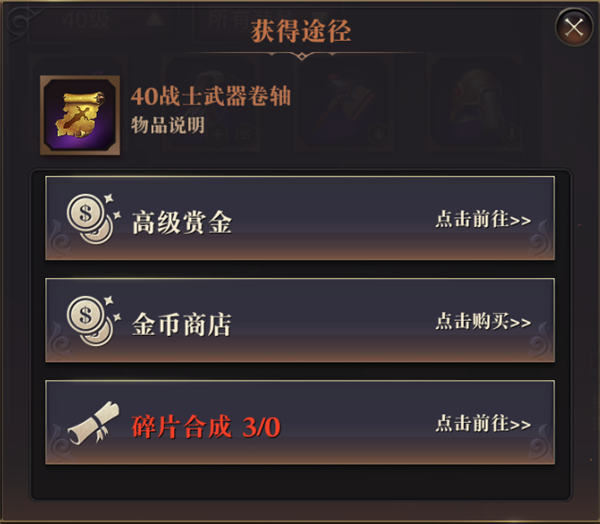The image size is (600, 524).
Task: Open the 金币商店 source row
Action: pyautogui.click(x=300, y=320)
